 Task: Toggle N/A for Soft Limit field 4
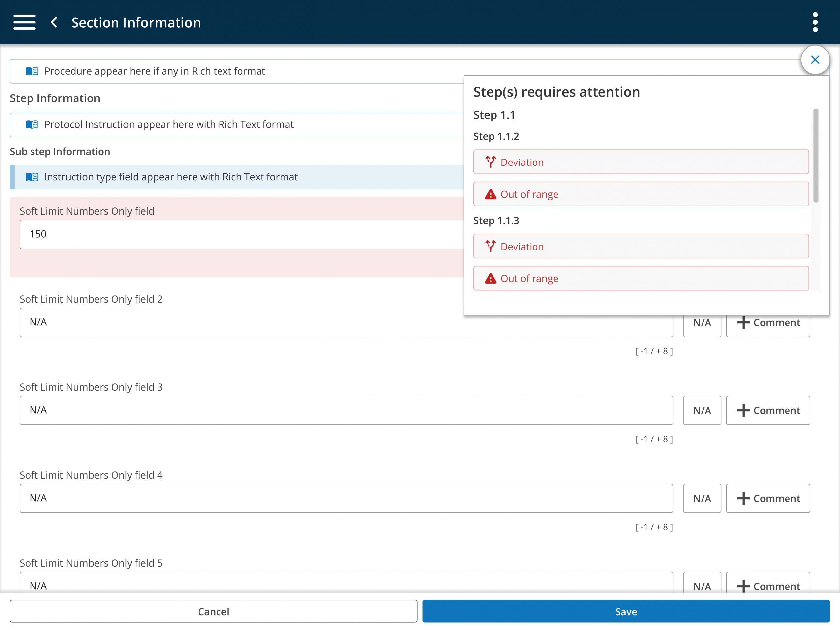[x=702, y=499]
